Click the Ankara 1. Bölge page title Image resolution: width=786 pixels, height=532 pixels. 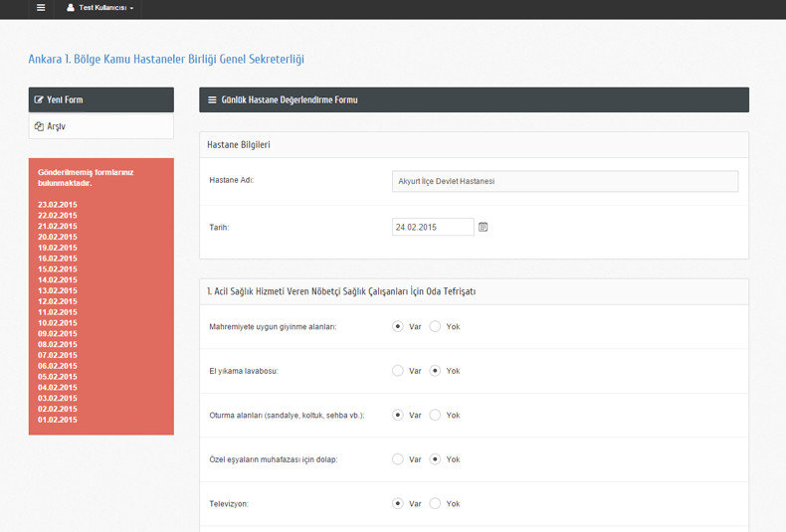[166, 59]
